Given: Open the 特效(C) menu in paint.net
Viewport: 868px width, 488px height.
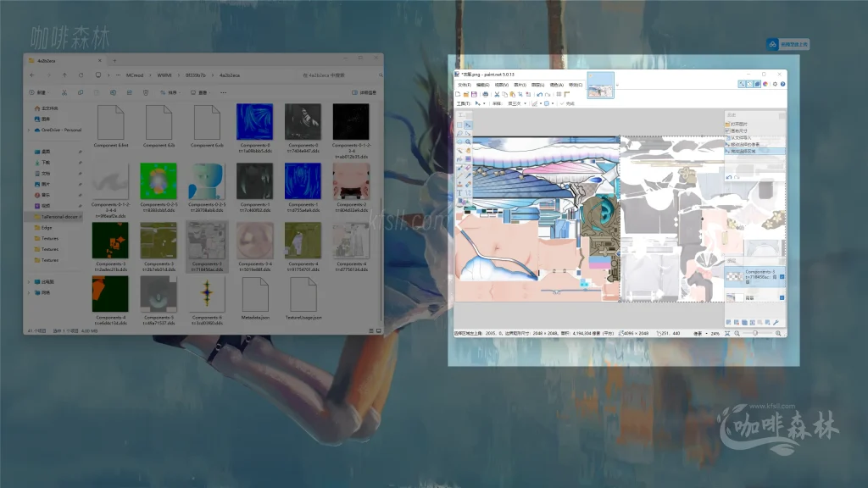Looking at the screenshot, I should [576, 86].
